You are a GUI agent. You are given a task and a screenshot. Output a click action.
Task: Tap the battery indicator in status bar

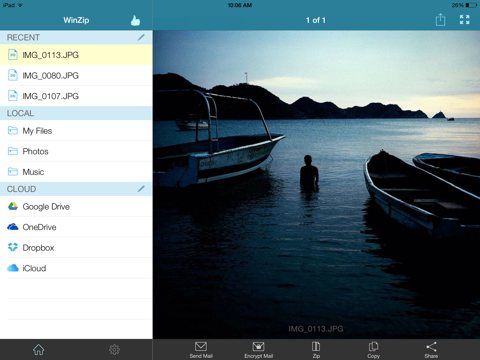tap(471, 5)
